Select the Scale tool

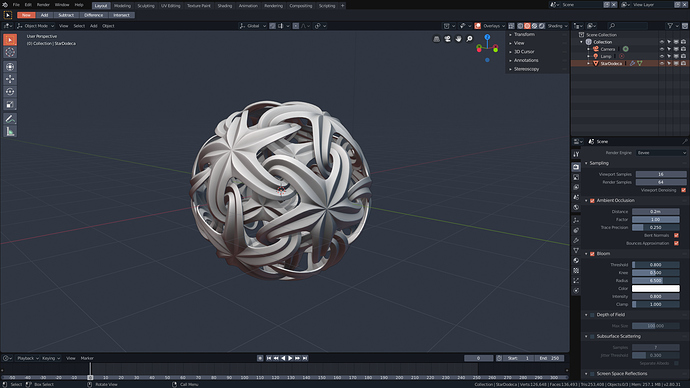pyautogui.click(x=10, y=104)
